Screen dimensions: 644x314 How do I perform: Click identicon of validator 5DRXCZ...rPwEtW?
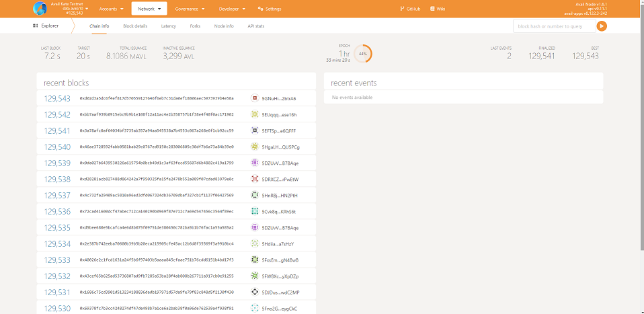(x=255, y=179)
